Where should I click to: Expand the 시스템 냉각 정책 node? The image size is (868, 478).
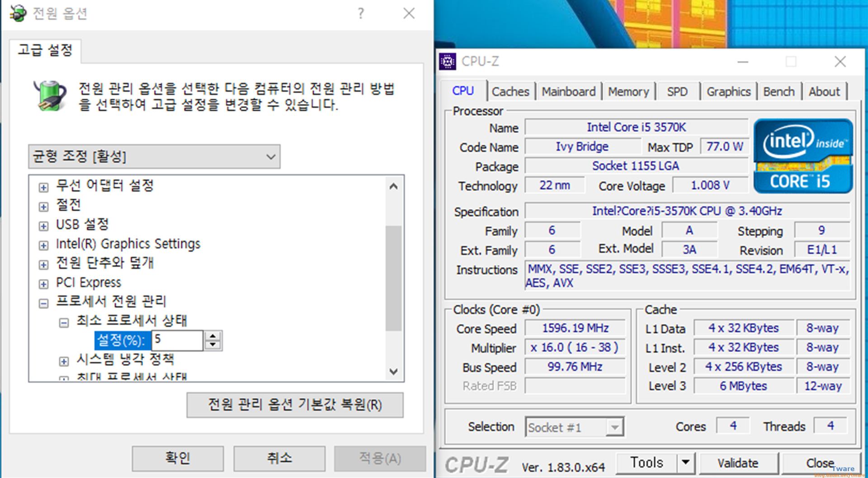(64, 361)
